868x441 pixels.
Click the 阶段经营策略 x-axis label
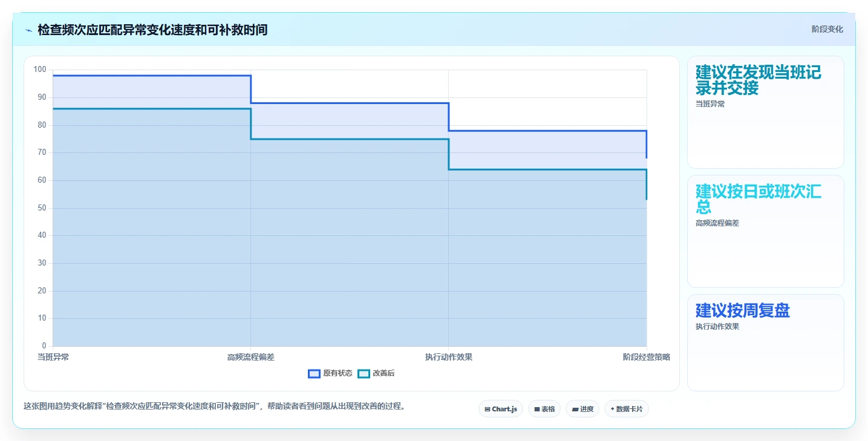coord(647,357)
